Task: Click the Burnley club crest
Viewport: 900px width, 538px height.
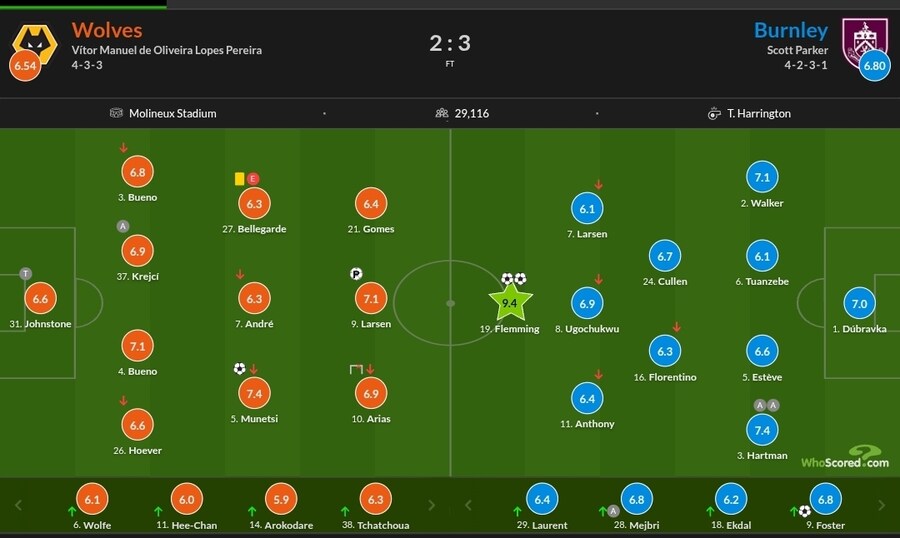Action: tap(864, 40)
